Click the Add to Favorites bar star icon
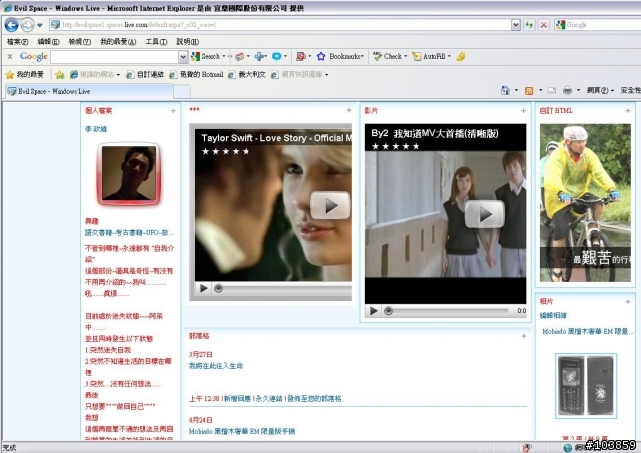The height and width of the screenshot is (453, 641). [x=60, y=74]
